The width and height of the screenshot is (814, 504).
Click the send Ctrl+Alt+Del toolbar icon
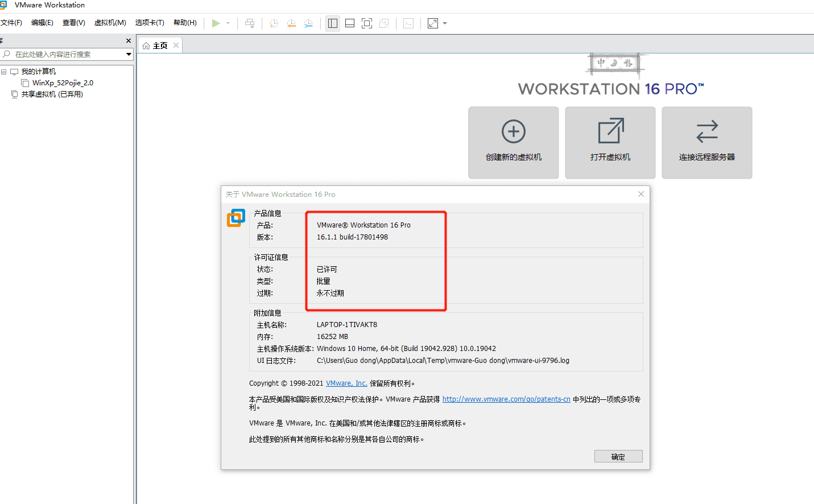[x=250, y=23]
